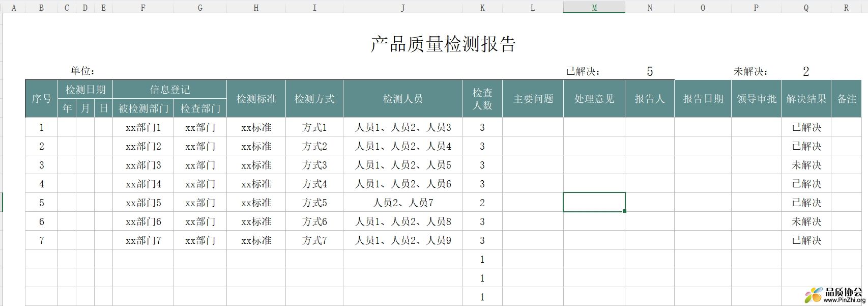Screen dimensions: 868x306
Task: Click the 未解决： label cell
Action: tap(751, 71)
